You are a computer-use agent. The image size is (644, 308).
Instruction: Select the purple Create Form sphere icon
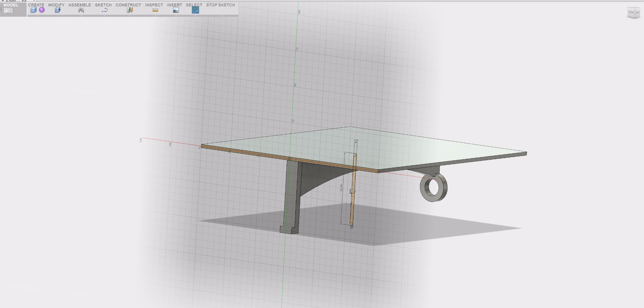[x=42, y=10]
